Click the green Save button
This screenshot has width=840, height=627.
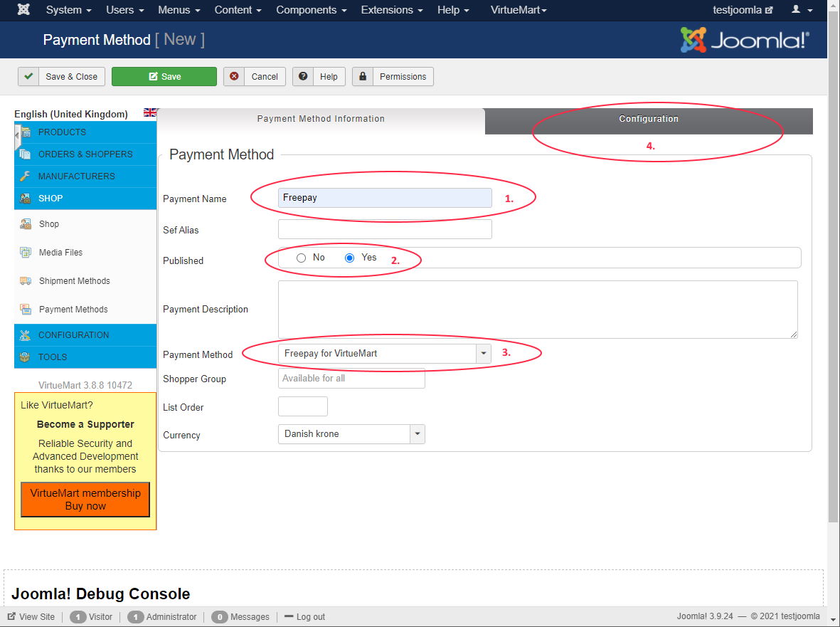(x=164, y=77)
